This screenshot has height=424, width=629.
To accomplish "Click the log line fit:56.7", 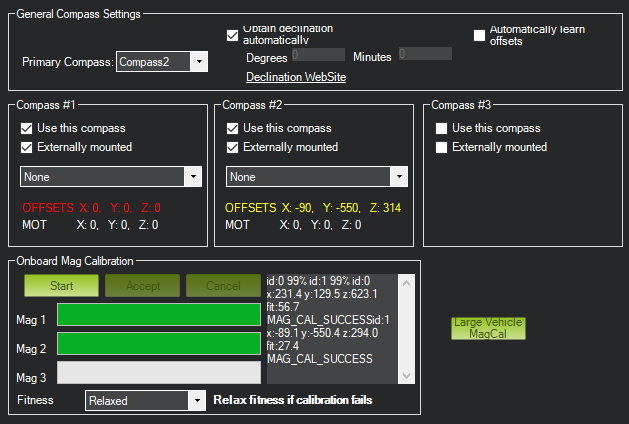I will [283, 307].
